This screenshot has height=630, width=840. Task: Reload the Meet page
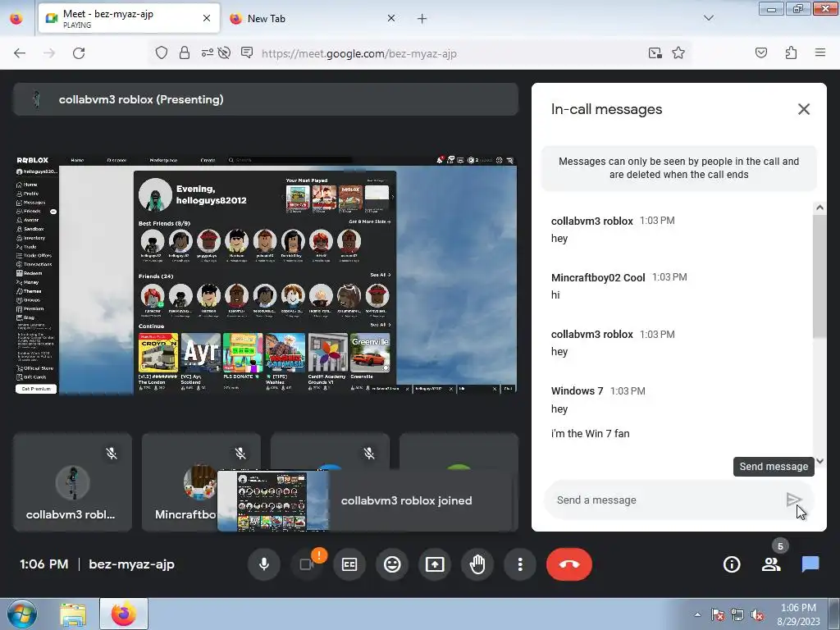coord(79,53)
